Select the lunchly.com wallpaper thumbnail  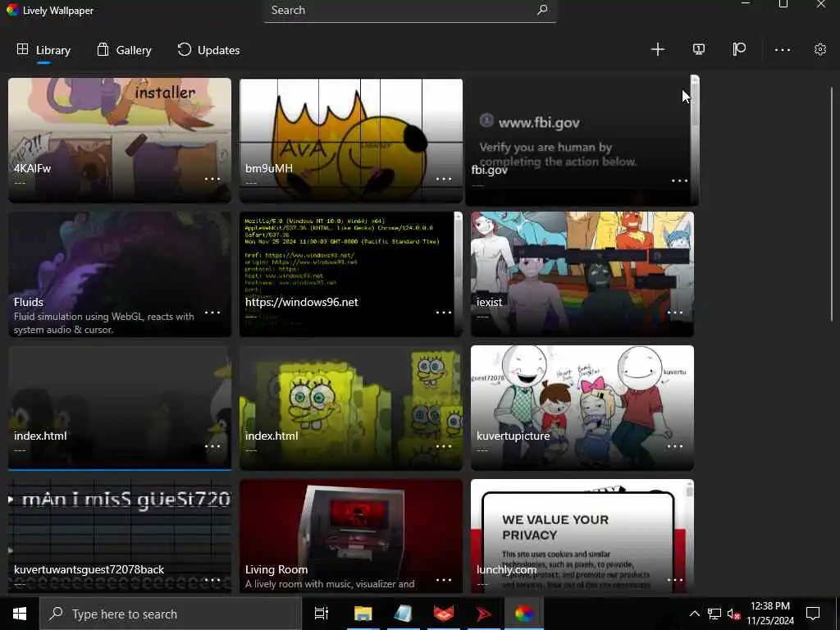pos(582,536)
